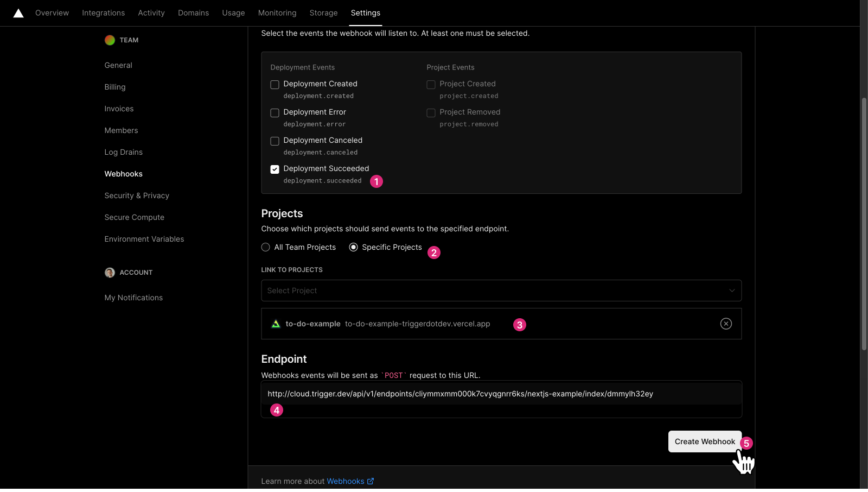Click the TEAM section label

click(x=129, y=40)
